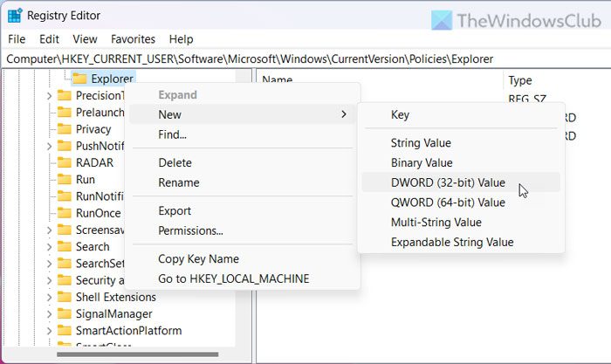The height and width of the screenshot is (364, 611).
Task: Click the SmartActionPlatform folder icon
Action: coord(65,331)
